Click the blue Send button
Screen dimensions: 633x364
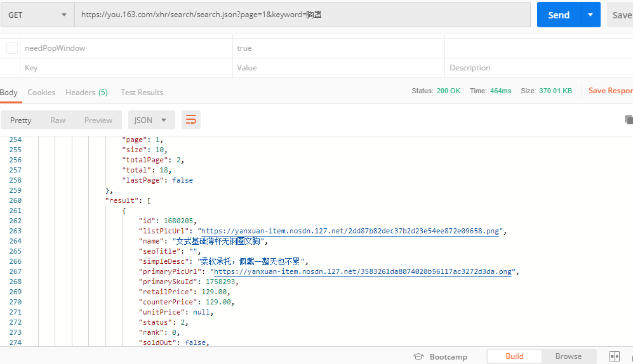pos(559,15)
